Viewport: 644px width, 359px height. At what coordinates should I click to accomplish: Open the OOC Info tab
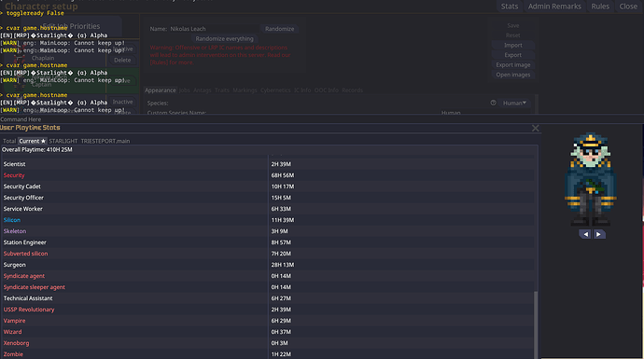click(x=327, y=90)
